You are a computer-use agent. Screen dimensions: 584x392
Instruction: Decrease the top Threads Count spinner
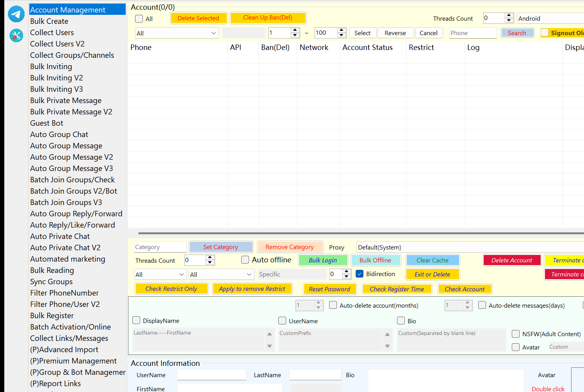pyautogui.click(x=509, y=21)
